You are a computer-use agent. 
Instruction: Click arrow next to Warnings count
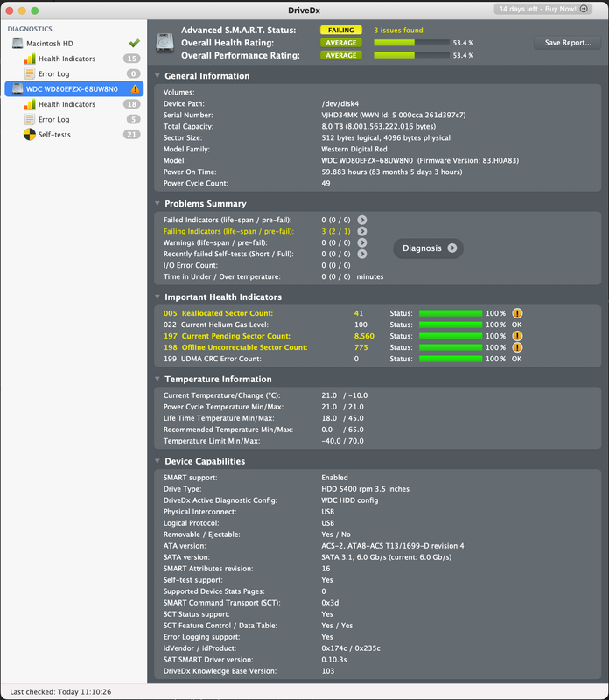(x=362, y=242)
